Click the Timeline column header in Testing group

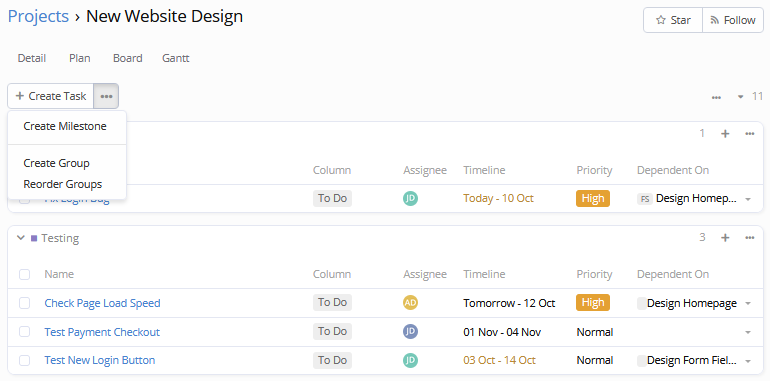click(x=484, y=274)
